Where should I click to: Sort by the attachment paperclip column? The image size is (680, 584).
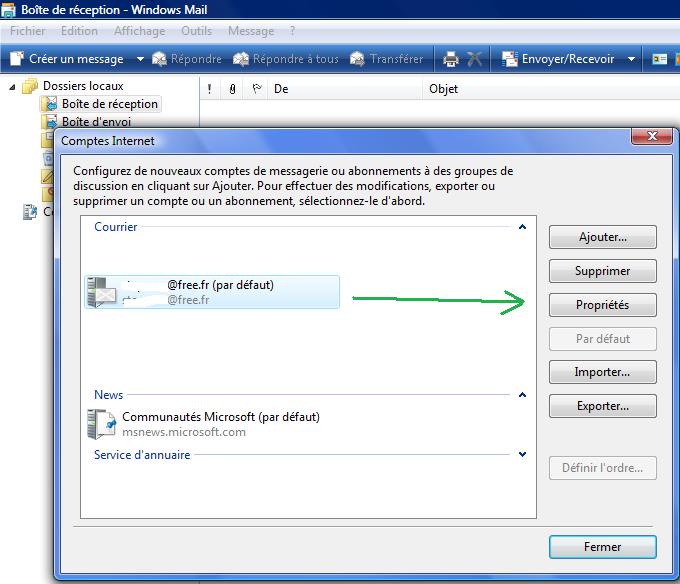coord(232,89)
